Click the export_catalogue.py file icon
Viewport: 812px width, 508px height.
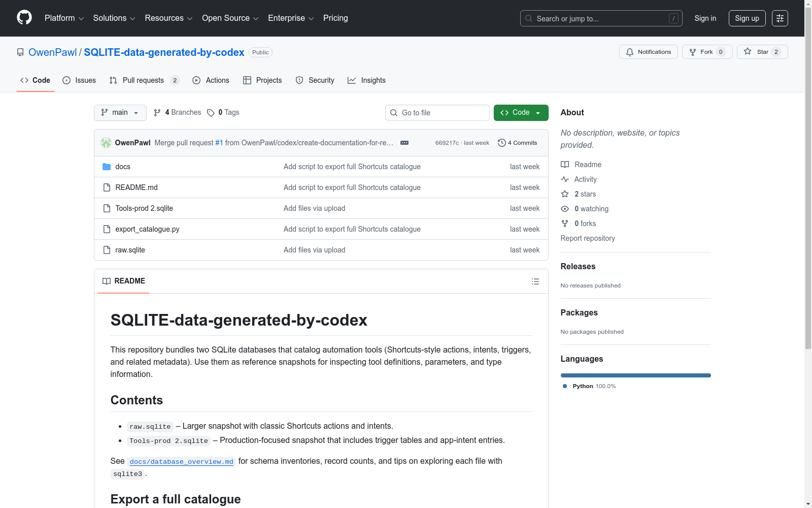tap(107, 229)
